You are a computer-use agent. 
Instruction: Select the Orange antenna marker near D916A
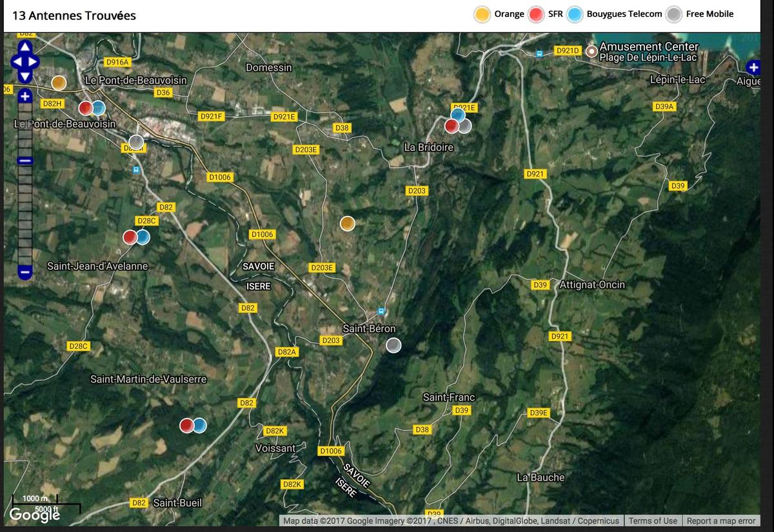coord(59,83)
